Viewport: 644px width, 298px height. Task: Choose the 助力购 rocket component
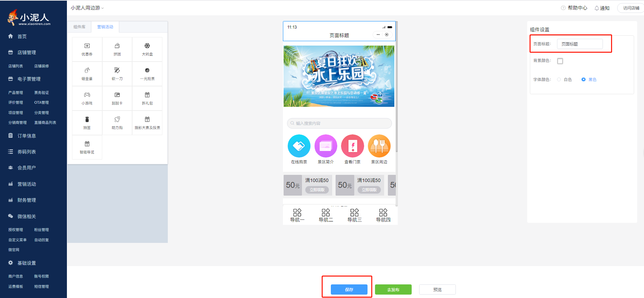[117, 123]
